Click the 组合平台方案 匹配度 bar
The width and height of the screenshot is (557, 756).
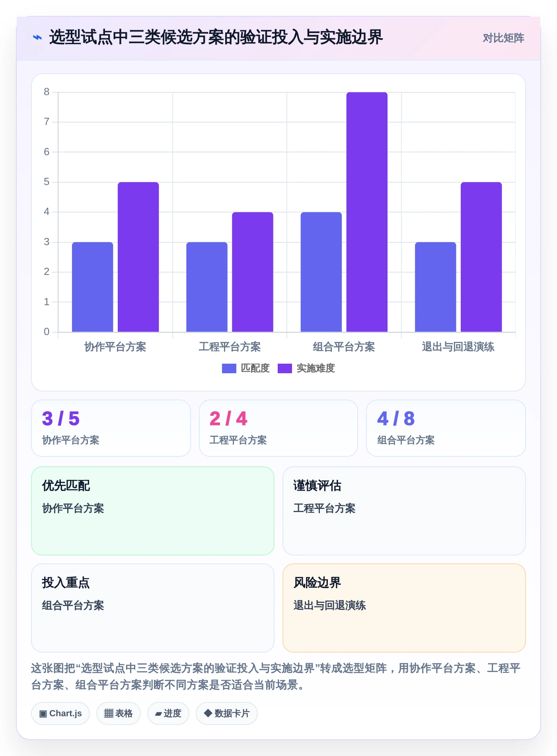pos(321,272)
